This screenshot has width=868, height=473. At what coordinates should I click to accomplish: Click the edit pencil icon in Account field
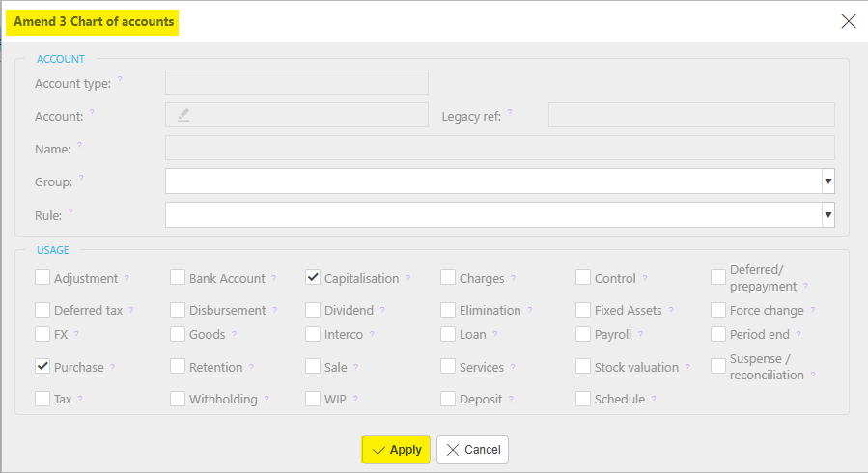[x=183, y=115]
